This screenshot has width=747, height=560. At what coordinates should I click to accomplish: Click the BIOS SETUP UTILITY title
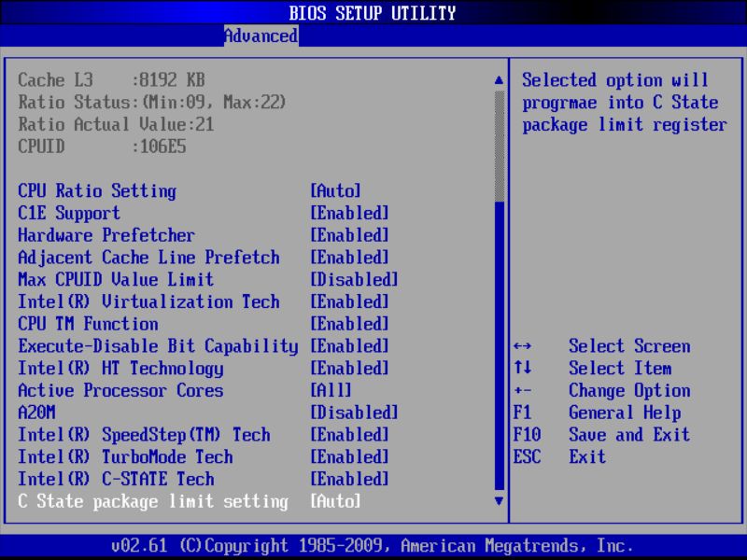[x=373, y=13]
